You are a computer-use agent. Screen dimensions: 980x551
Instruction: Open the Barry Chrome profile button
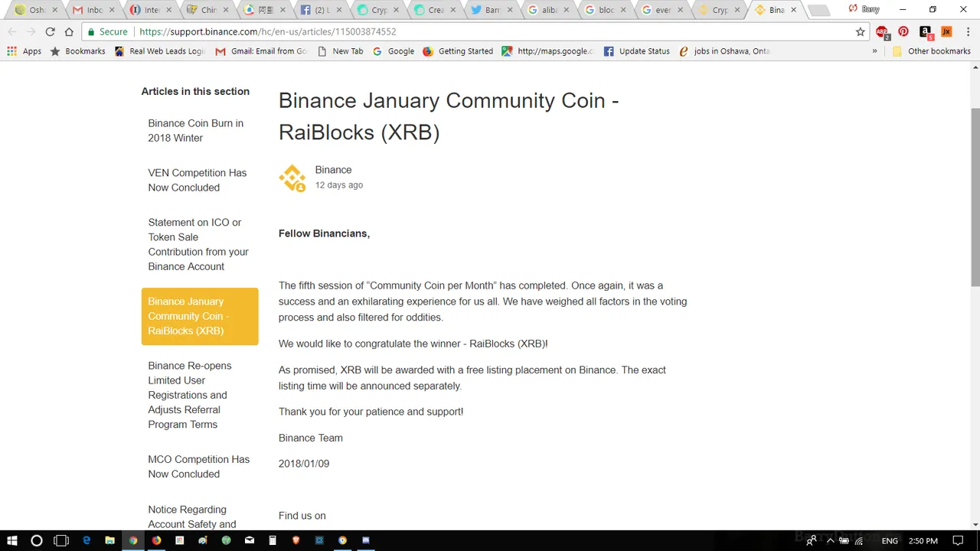[864, 9]
